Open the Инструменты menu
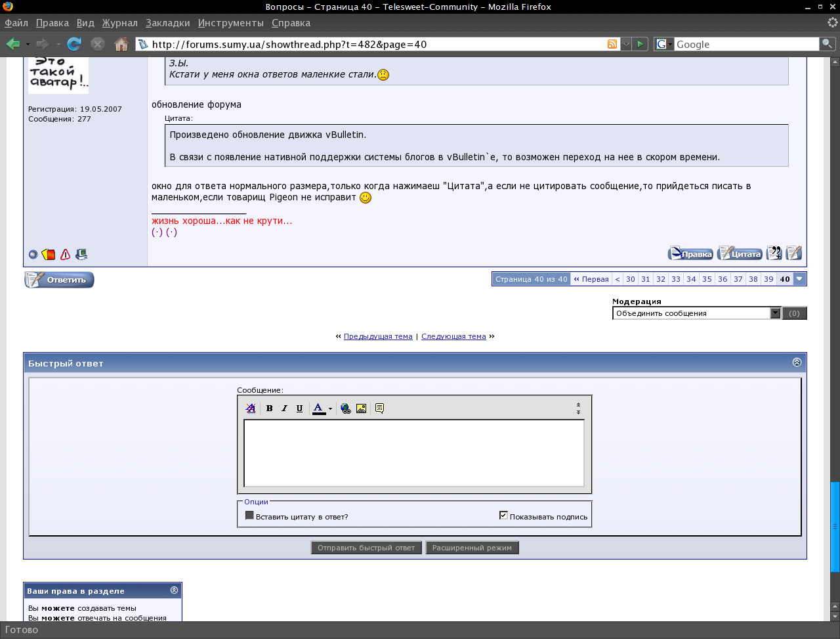Screen dimensions: 840x639 (x=230, y=23)
